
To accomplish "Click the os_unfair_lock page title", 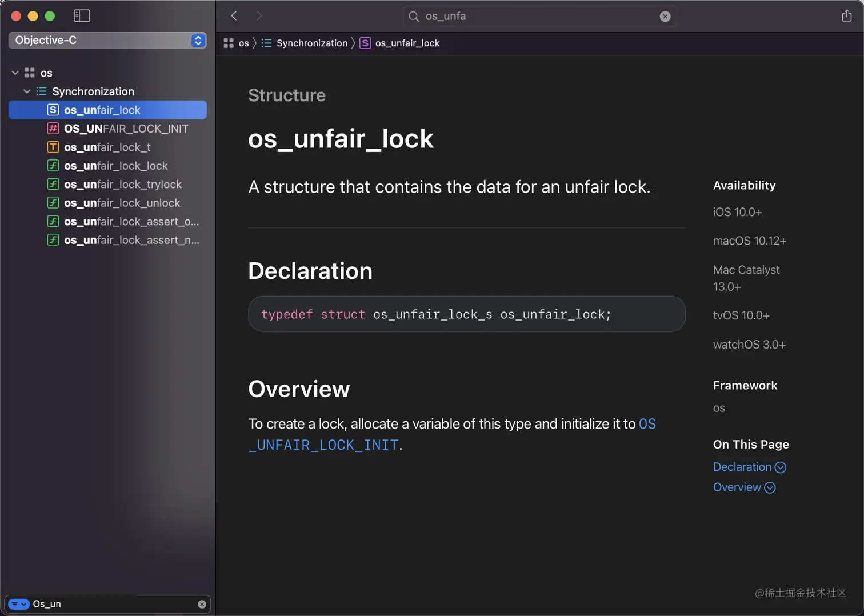I will click(341, 139).
